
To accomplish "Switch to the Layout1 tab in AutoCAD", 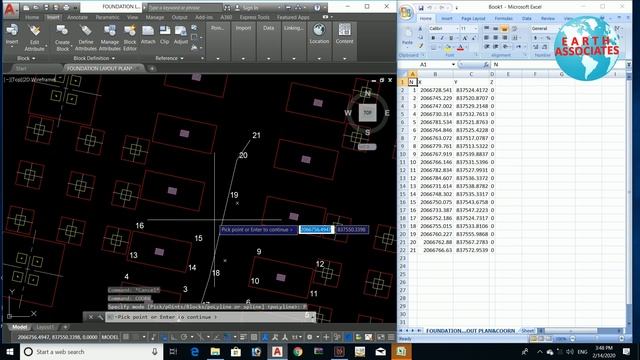I will click(45, 327).
